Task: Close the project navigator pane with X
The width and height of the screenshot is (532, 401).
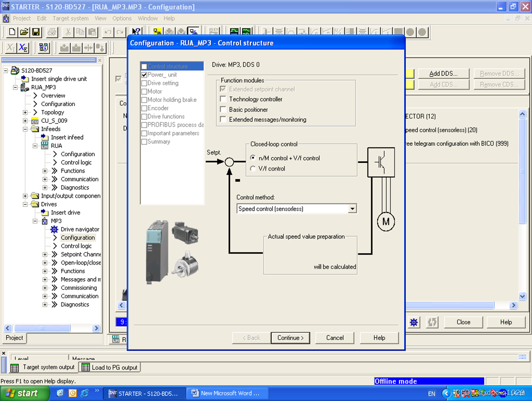Action: tap(100, 60)
